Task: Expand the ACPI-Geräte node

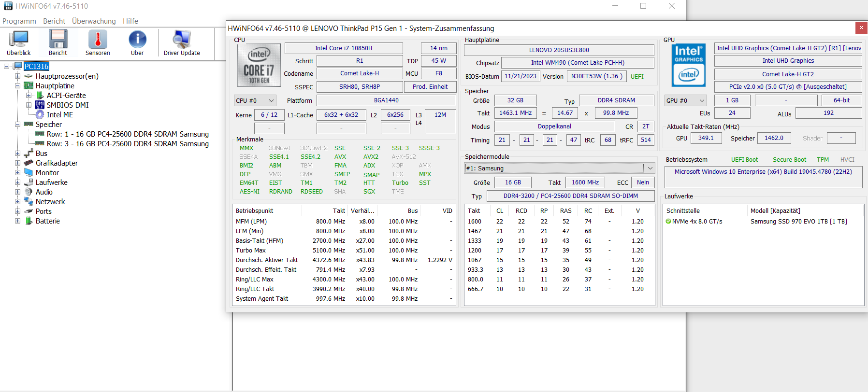Action: pyautogui.click(x=29, y=95)
